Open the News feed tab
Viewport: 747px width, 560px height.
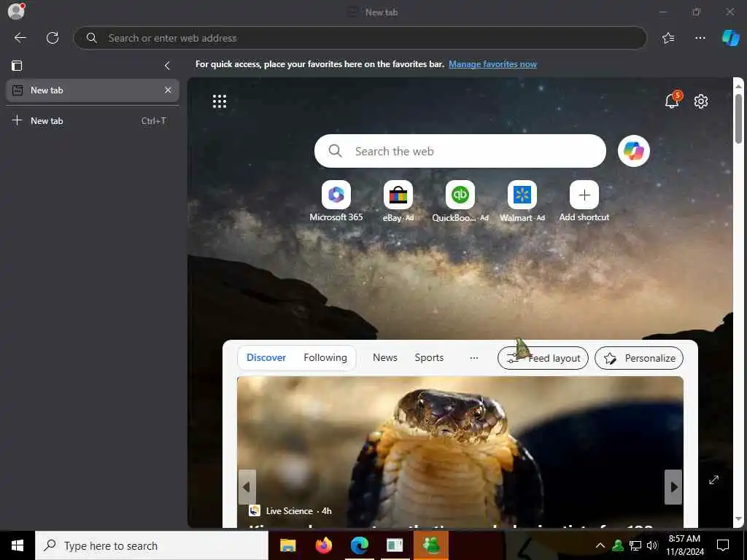[385, 357]
